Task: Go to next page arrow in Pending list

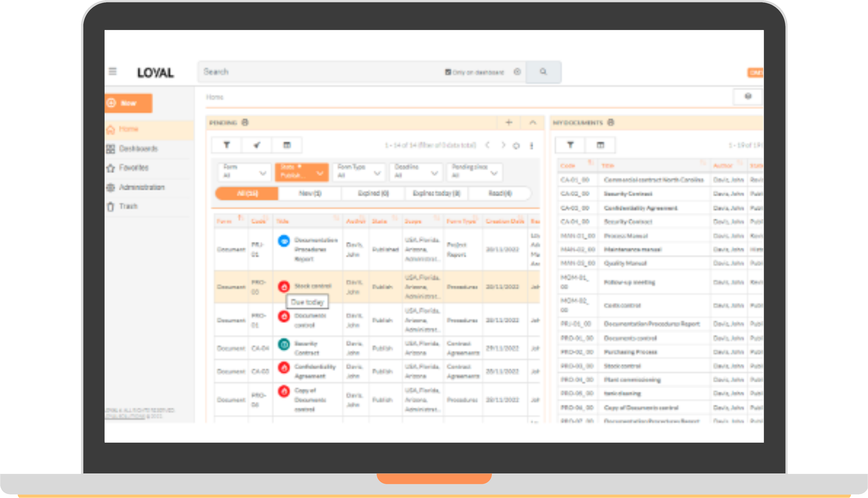Action: (x=503, y=145)
